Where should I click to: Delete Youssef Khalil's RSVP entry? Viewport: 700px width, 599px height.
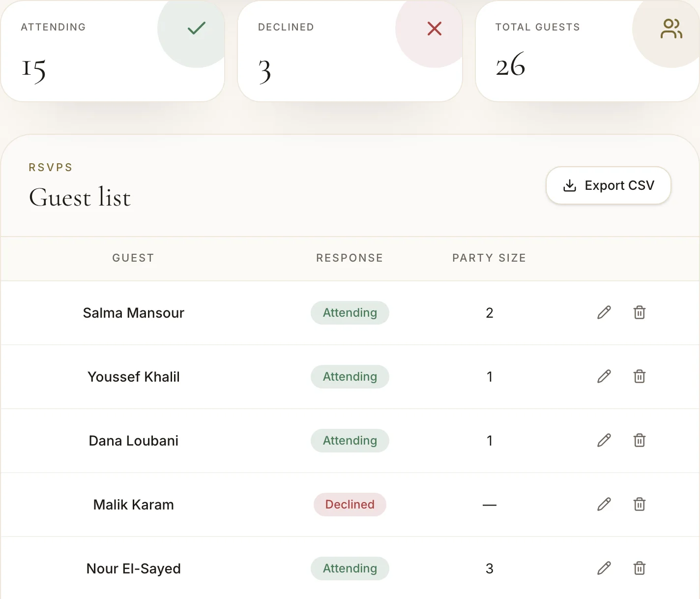tap(640, 376)
